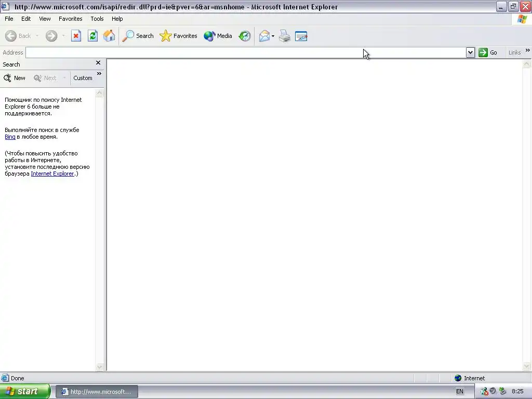Viewport: 532px width, 399px height.
Task: Open the Windows Start button
Action: point(25,391)
